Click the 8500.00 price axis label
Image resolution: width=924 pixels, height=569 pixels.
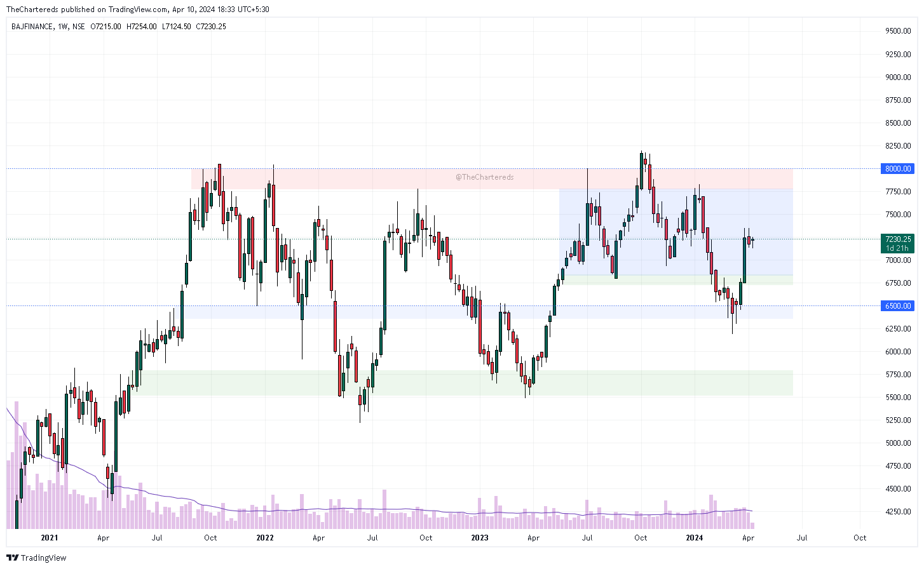pyautogui.click(x=898, y=123)
